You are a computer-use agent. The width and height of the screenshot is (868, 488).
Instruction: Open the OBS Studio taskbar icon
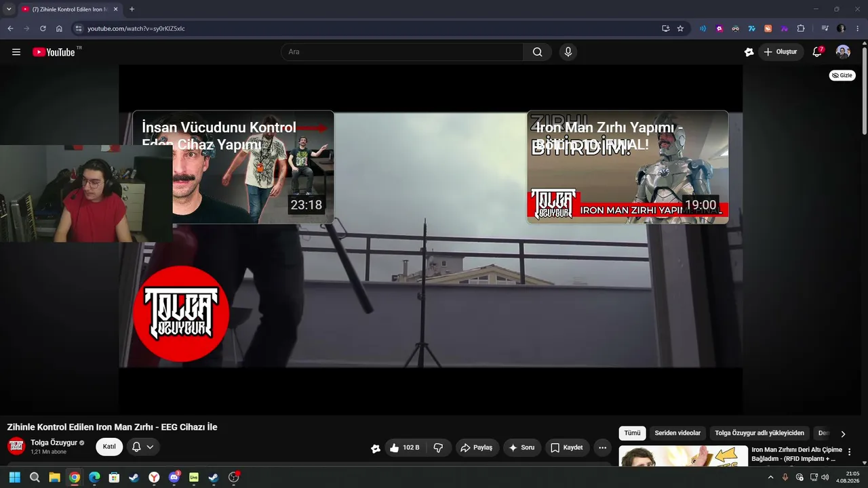tap(234, 477)
